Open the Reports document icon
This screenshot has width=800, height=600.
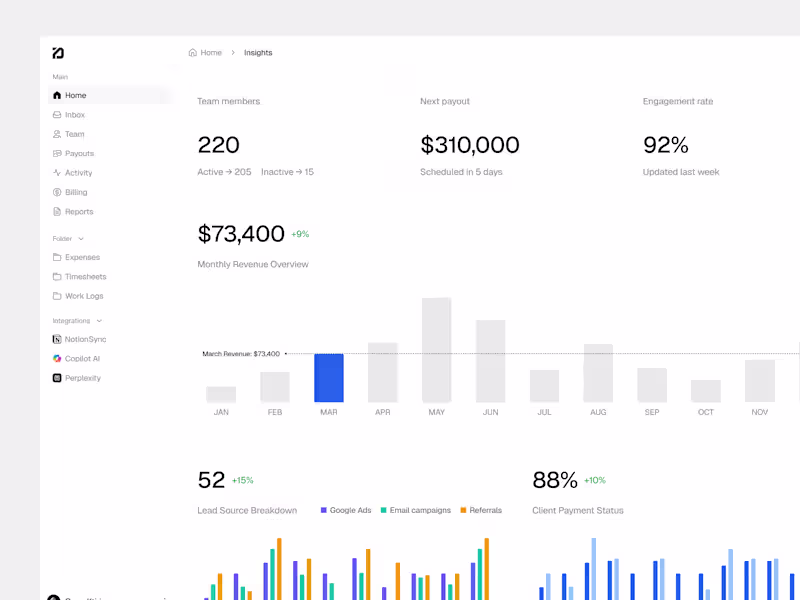pyautogui.click(x=57, y=211)
